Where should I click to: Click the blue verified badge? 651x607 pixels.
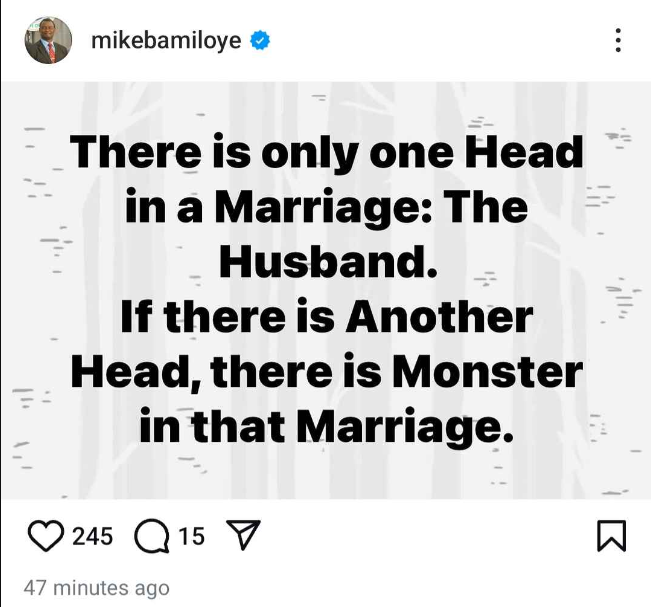260,40
